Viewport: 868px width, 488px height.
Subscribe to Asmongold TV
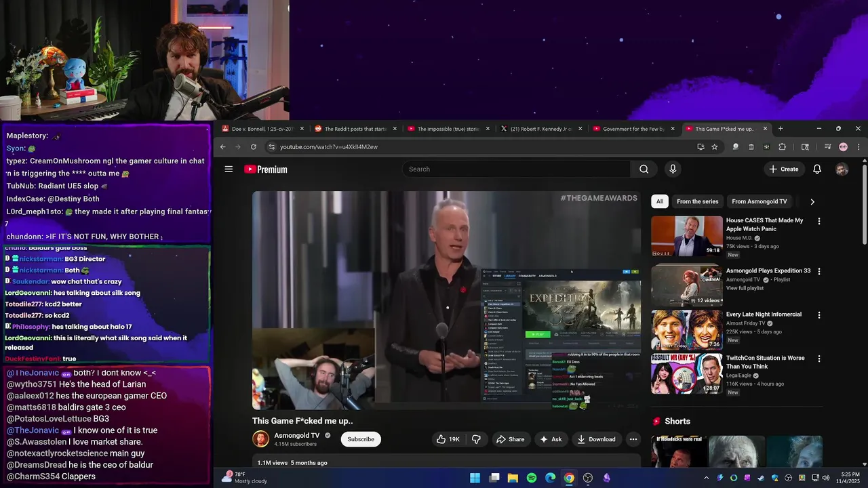coord(361,439)
